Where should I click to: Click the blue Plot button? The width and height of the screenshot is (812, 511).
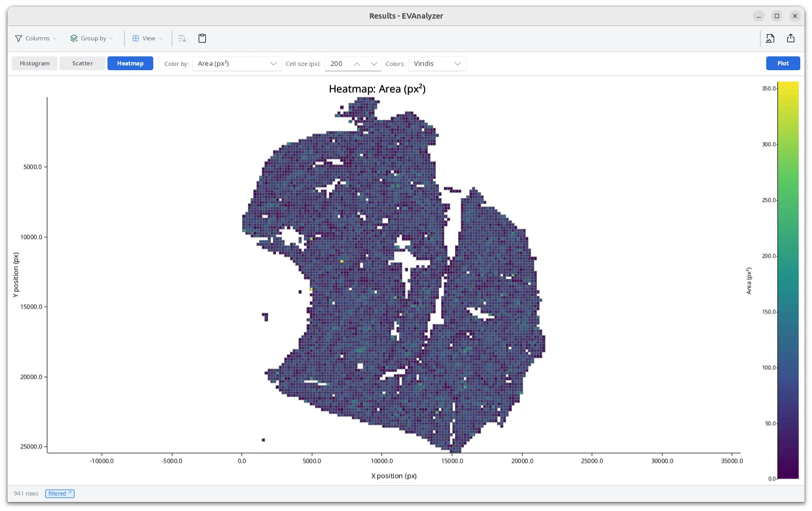(x=783, y=63)
